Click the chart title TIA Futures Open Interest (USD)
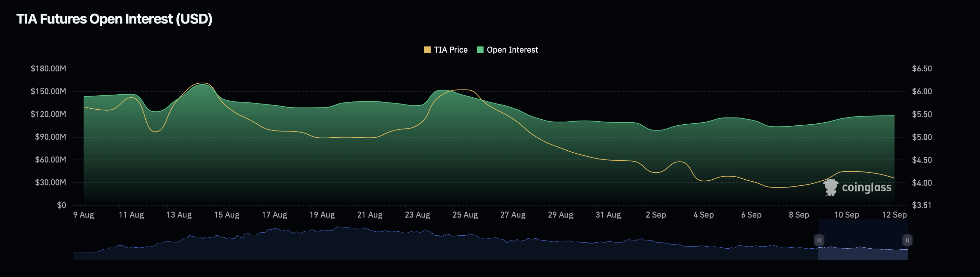980x277 pixels. point(114,19)
